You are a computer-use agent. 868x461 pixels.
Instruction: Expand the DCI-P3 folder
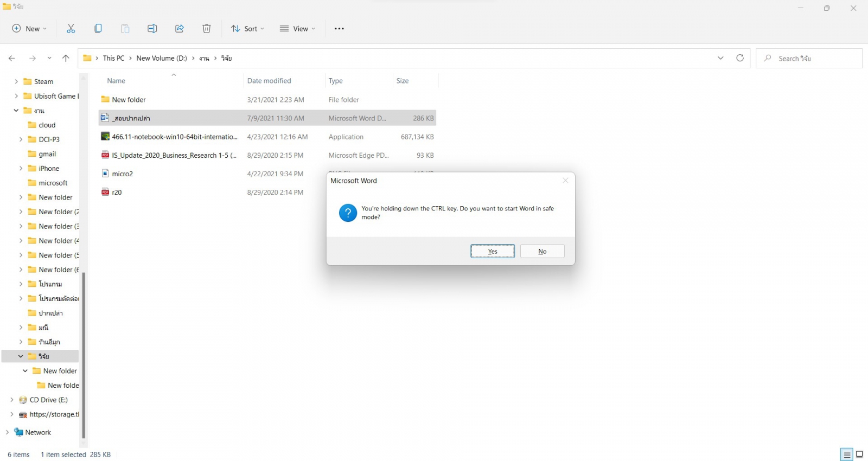(21, 139)
